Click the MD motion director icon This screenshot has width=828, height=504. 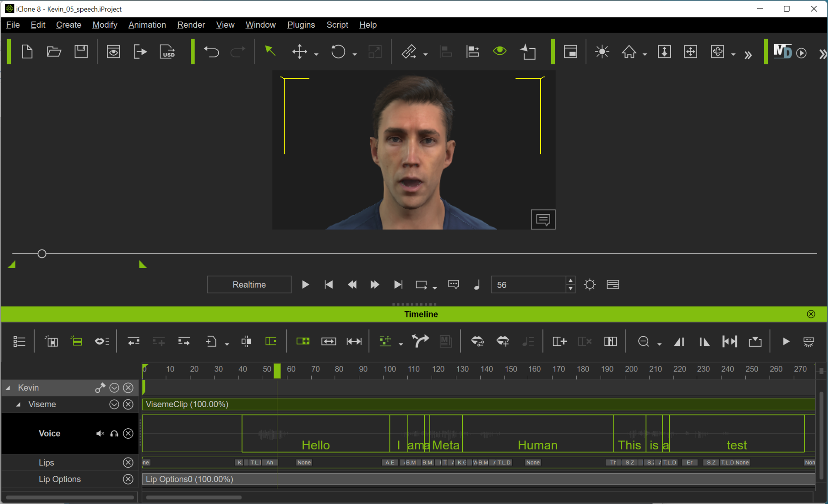click(782, 52)
